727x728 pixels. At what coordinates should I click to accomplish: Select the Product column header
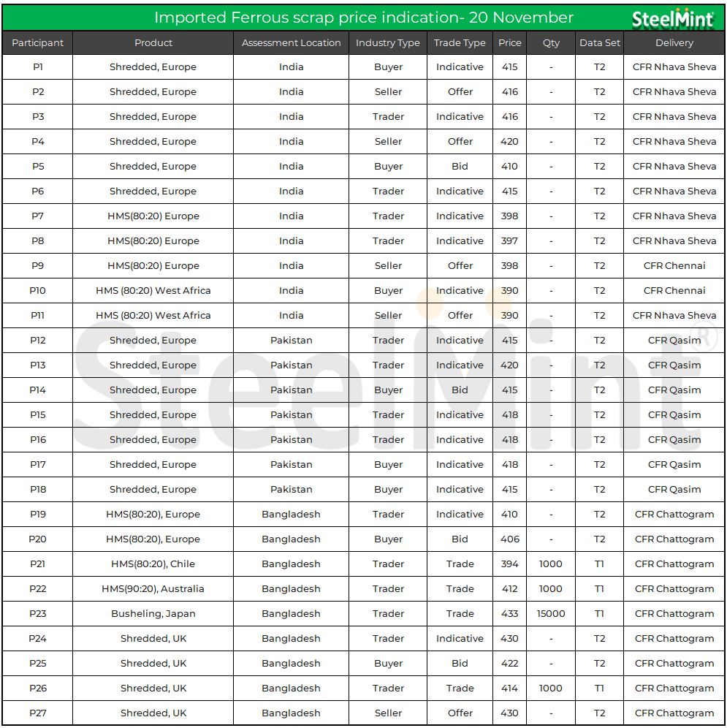153,43
